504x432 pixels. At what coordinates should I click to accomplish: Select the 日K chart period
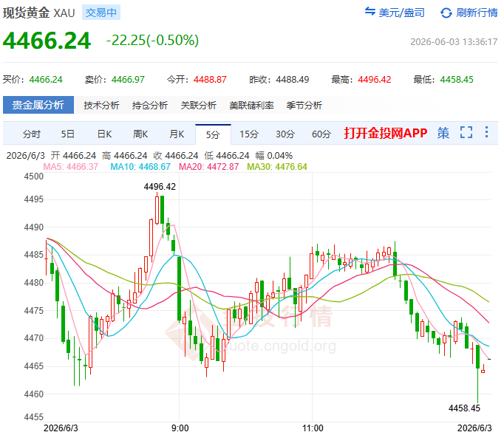(104, 134)
